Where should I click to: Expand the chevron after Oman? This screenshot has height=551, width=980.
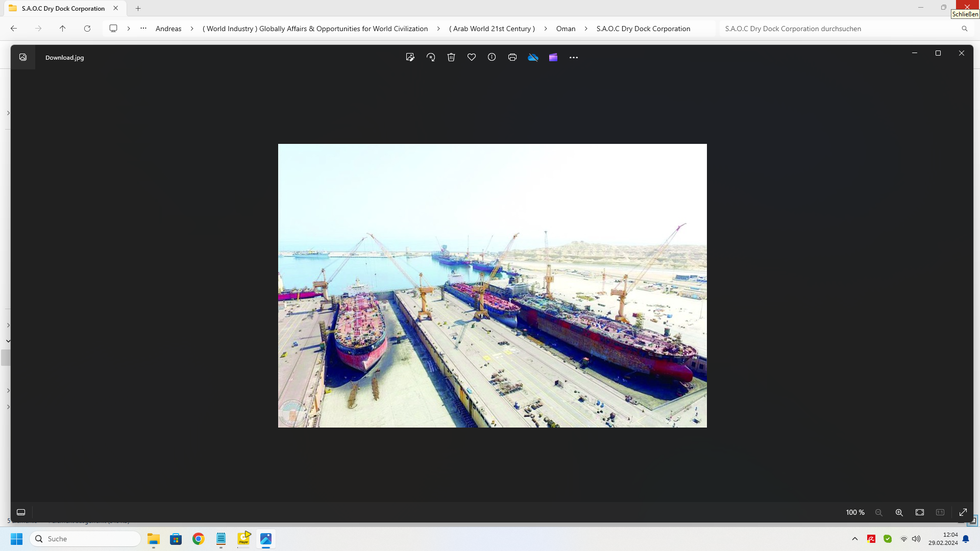pyautogui.click(x=586, y=29)
